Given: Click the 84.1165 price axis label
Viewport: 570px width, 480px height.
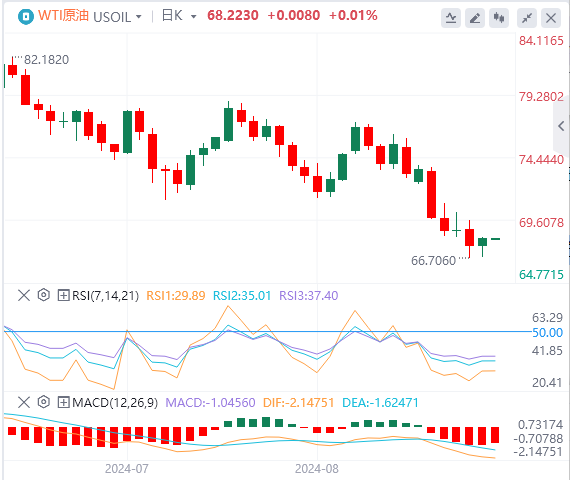Looking at the screenshot, I should 541,41.
